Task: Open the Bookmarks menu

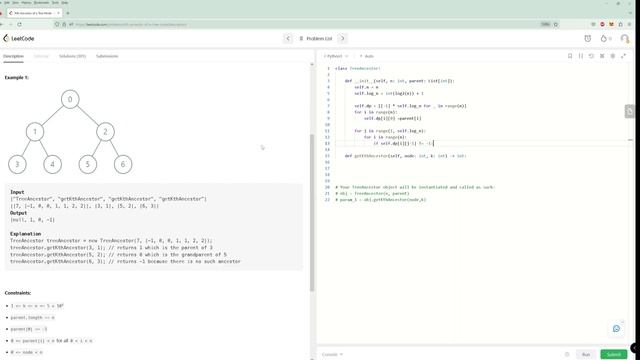Action: coord(41,2)
